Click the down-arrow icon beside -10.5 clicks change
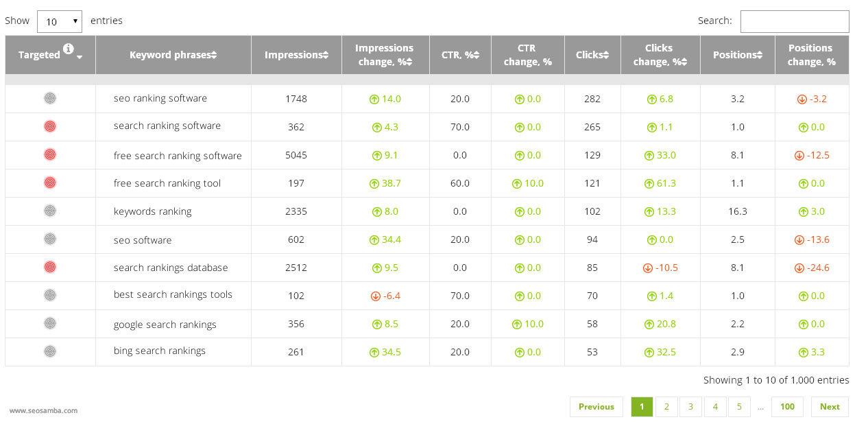868x424 pixels. coord(648,268)
